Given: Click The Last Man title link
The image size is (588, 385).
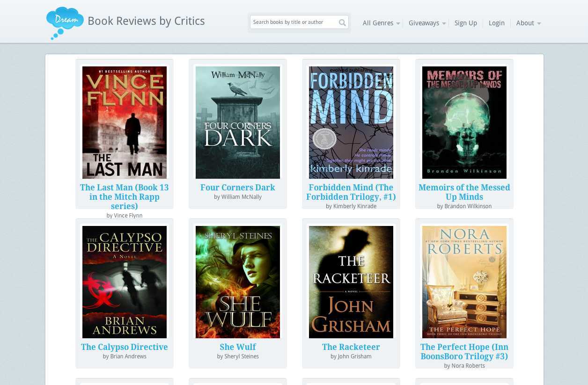Looking at the screenshot, I should pyautogui.click(x=125, y=197).
